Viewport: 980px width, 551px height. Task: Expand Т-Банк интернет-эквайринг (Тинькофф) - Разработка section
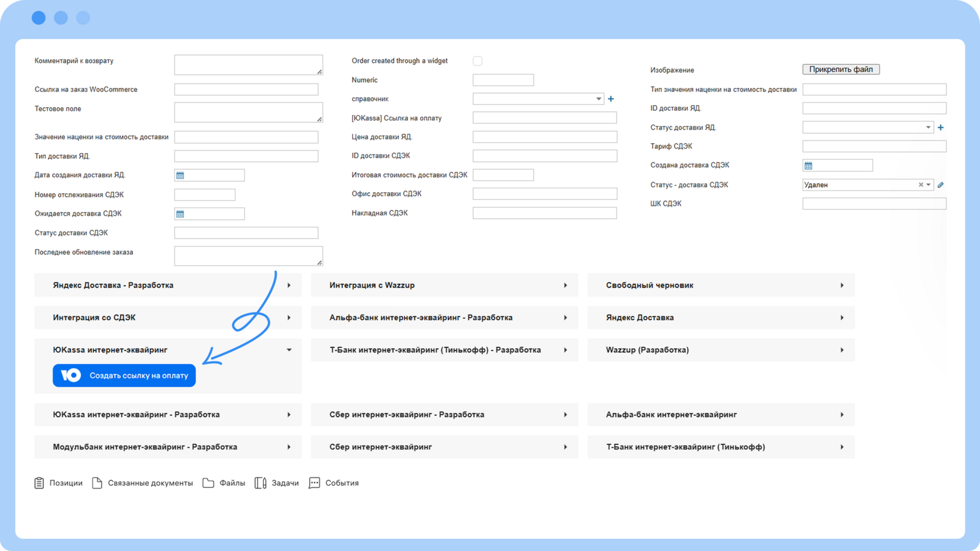(444, 350)
